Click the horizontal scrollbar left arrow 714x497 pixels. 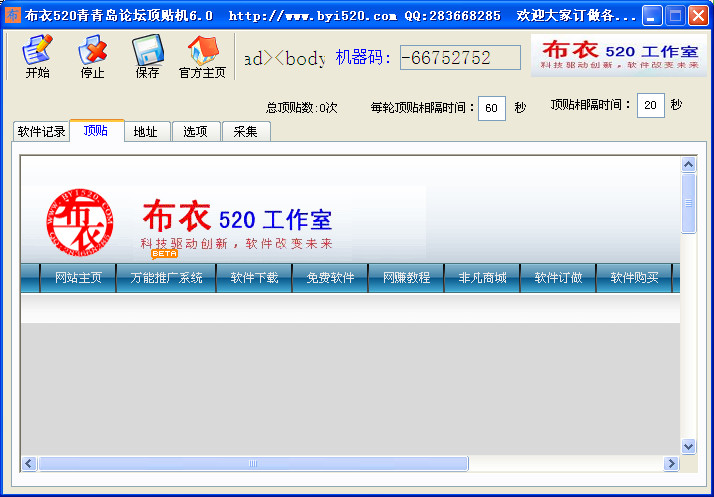click(29, 464)
